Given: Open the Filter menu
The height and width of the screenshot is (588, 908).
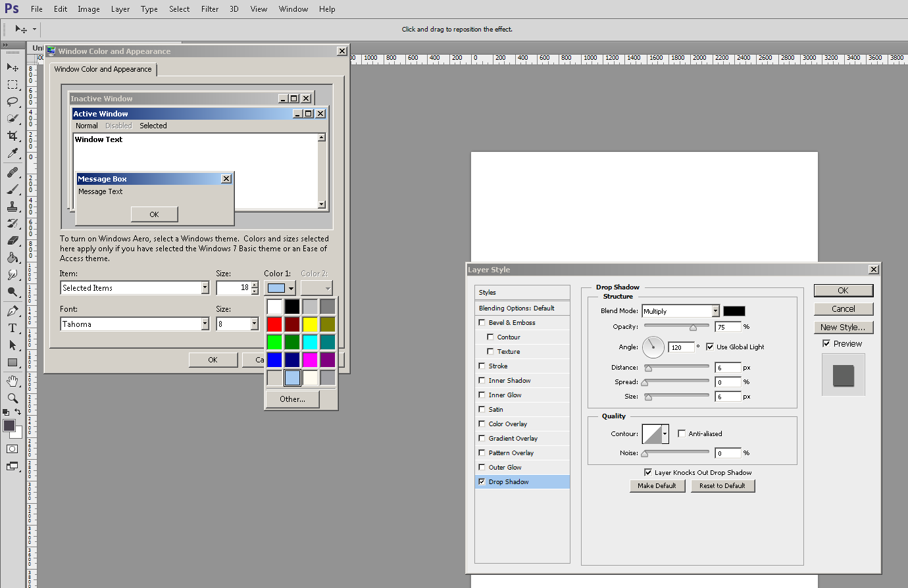Looking at the screenshot, I should [210, 9].
